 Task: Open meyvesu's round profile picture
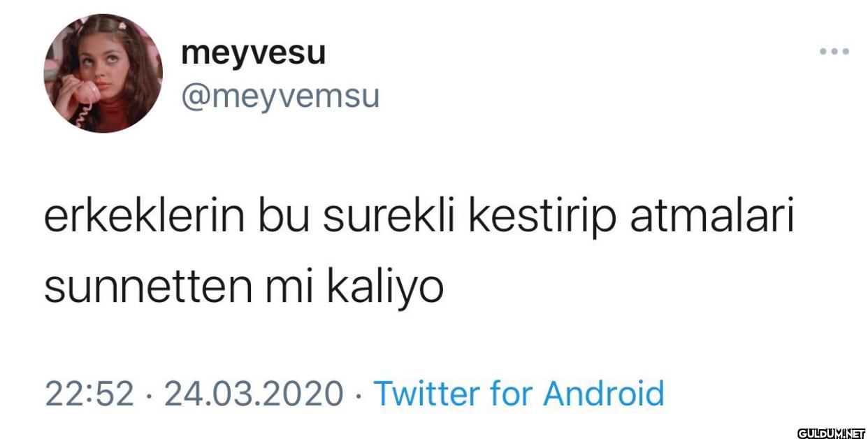[103, 73]
